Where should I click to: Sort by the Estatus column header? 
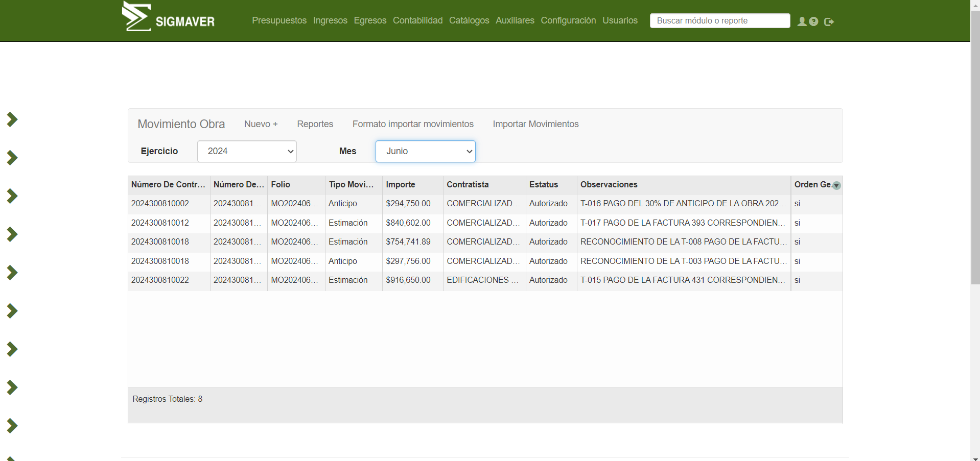pos(551,185)
